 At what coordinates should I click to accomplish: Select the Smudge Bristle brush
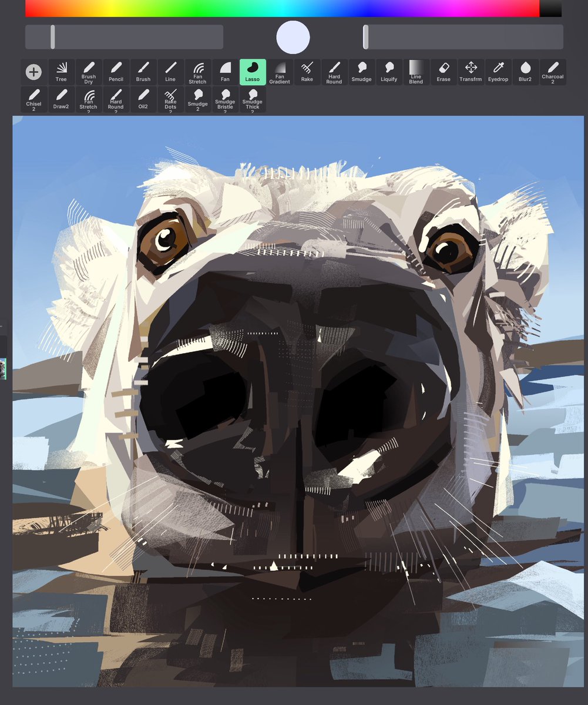[225, 100]
